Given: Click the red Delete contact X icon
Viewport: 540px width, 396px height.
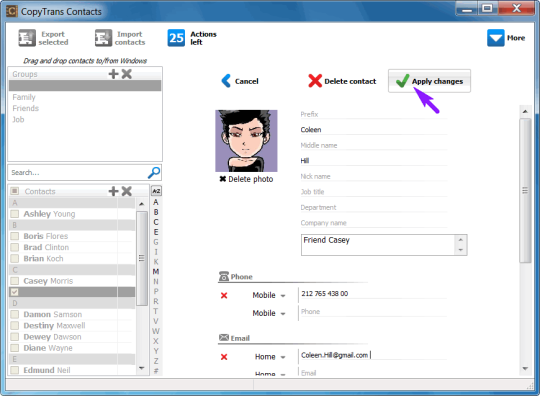Looking at the screenshot, I should coord(315,81).
